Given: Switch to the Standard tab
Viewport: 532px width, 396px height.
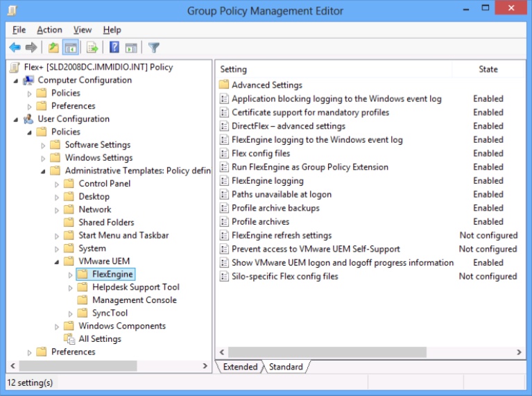Looking at the screenshot, I should (286, 367).
